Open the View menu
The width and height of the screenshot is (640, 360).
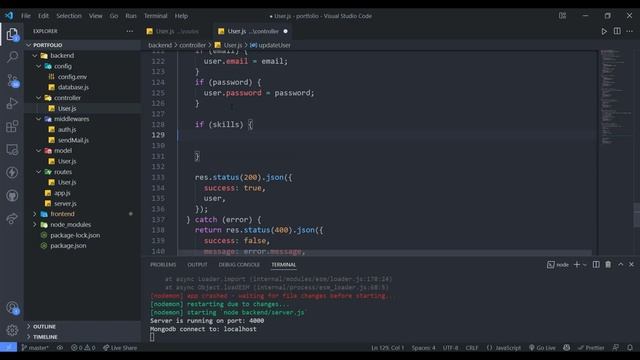pyautogui.click(x=96, y=16)
